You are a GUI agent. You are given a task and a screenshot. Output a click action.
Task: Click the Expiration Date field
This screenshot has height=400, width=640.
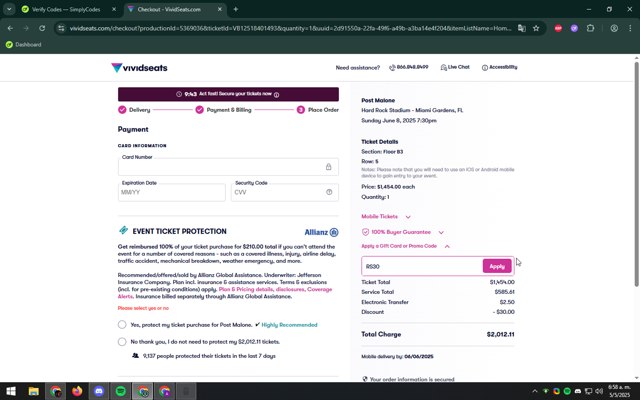point(171,193)
